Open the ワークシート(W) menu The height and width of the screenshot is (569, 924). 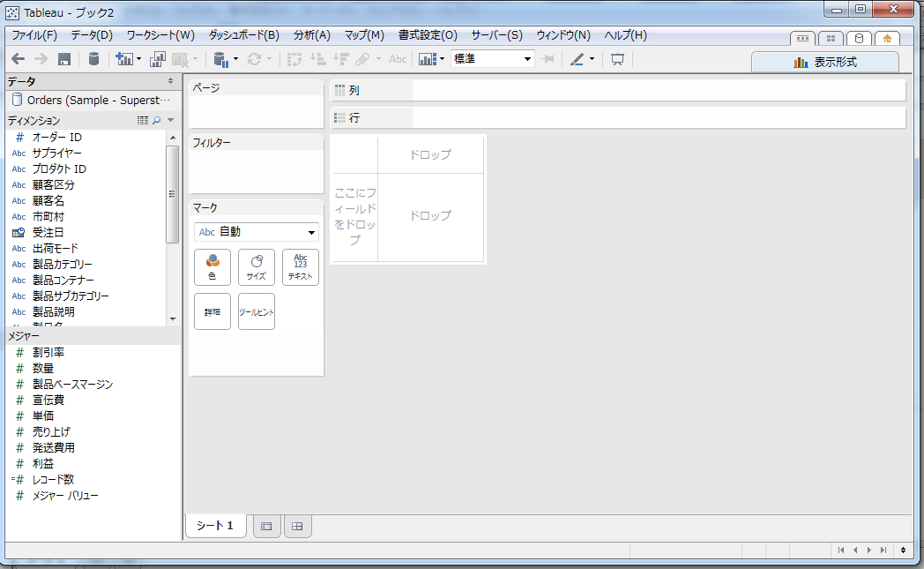(160, 35)
